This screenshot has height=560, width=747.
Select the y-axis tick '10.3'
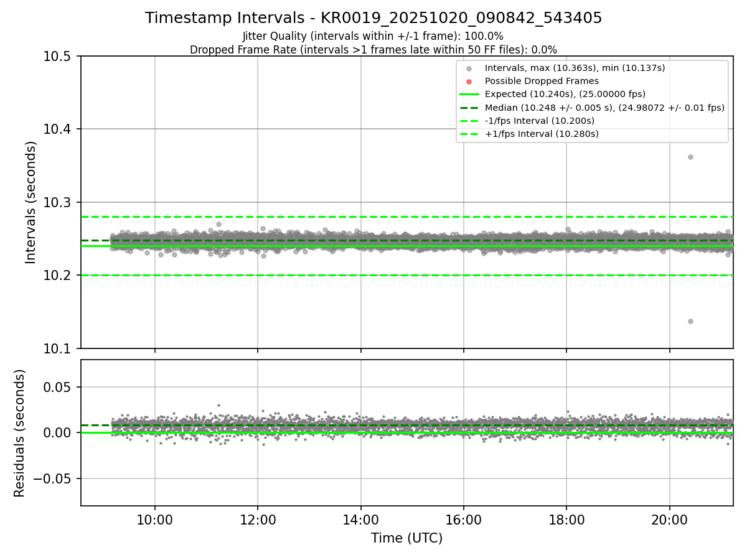pyautogui.click(x=58, y=202)
